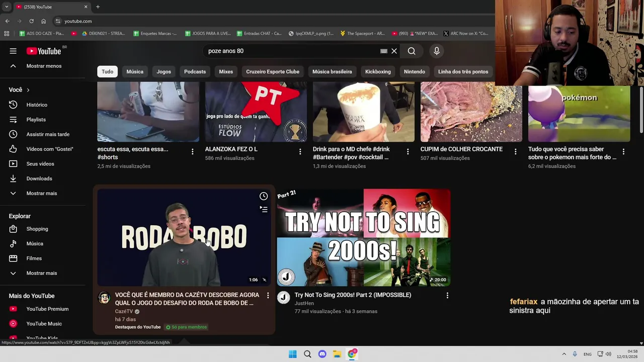644x362 pixels.
Task: Start voice search with microphone icon
Action: pyautogui.click(x=437, y=51)
